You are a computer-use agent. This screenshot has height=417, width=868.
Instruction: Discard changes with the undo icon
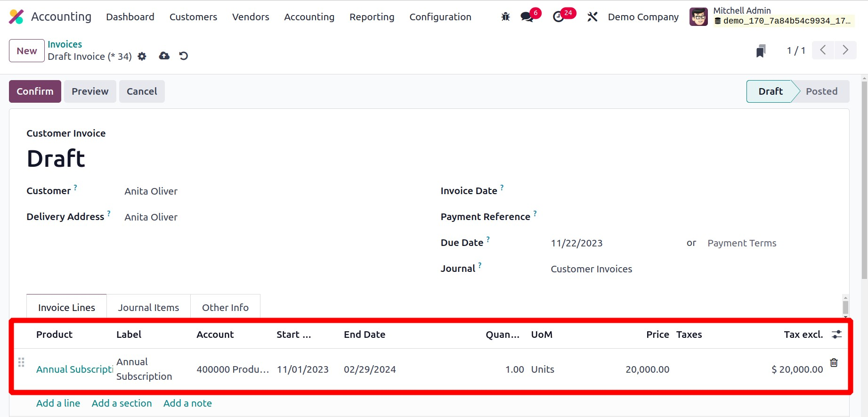[184, 56]
